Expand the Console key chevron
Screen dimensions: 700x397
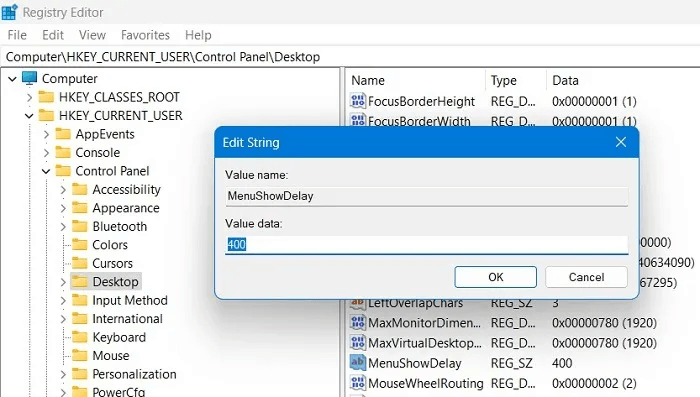pyautogui.click(x=46, y=153)
